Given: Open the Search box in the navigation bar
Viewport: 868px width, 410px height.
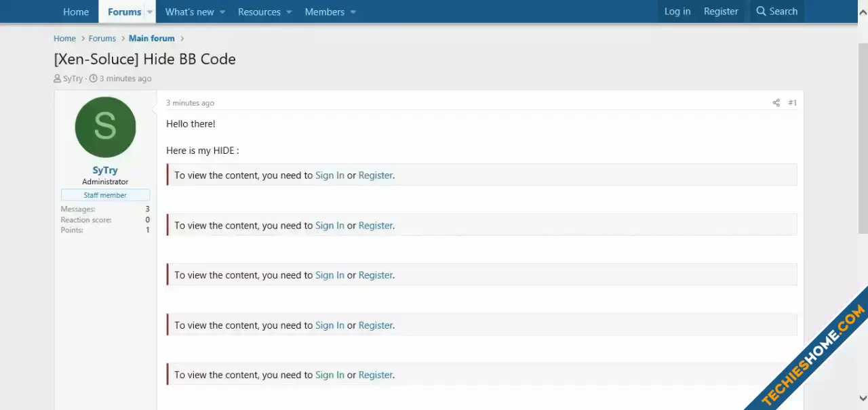Looking at the screenshot, I should (x=776, y=12).
